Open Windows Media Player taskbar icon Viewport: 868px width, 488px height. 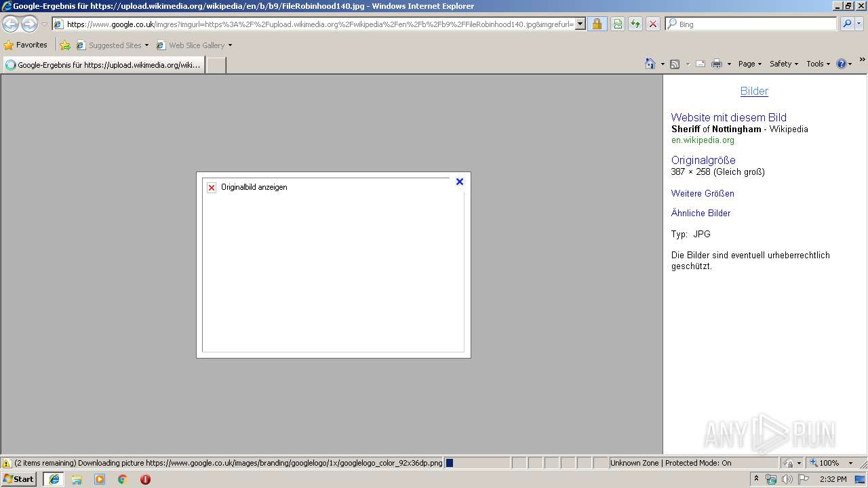tap(100, 479)
